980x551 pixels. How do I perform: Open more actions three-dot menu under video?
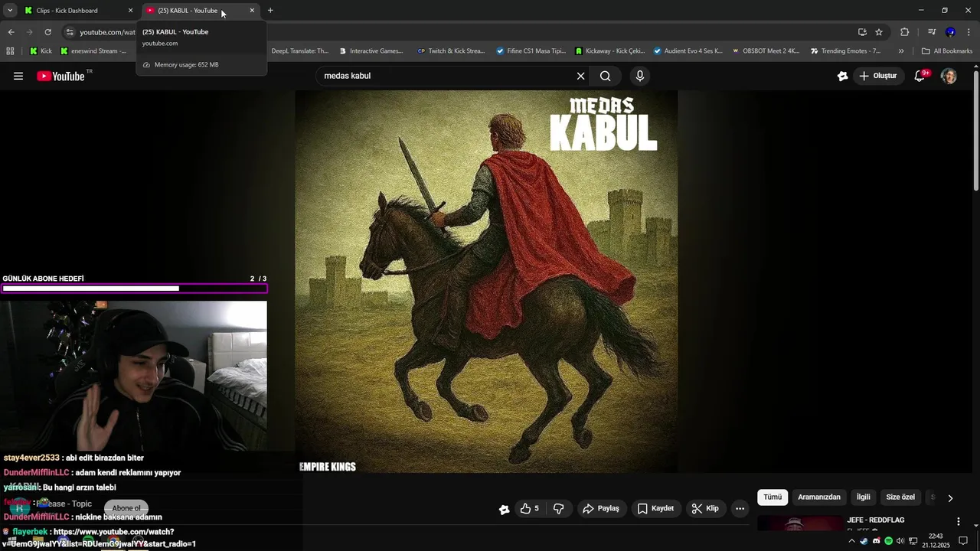[x=740, y=508]
